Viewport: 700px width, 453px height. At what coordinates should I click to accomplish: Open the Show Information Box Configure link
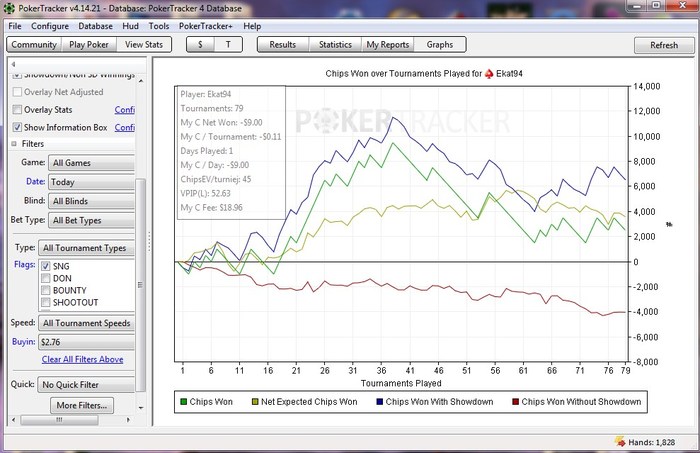pyautogui.click(x=125, y=127)
